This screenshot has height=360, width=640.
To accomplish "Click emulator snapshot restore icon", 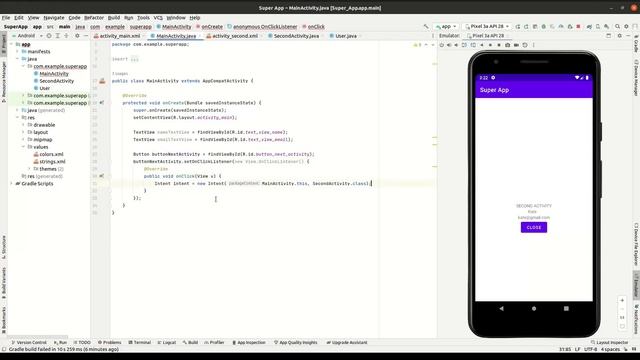I will pyautogui.click(x=525, y=45).
